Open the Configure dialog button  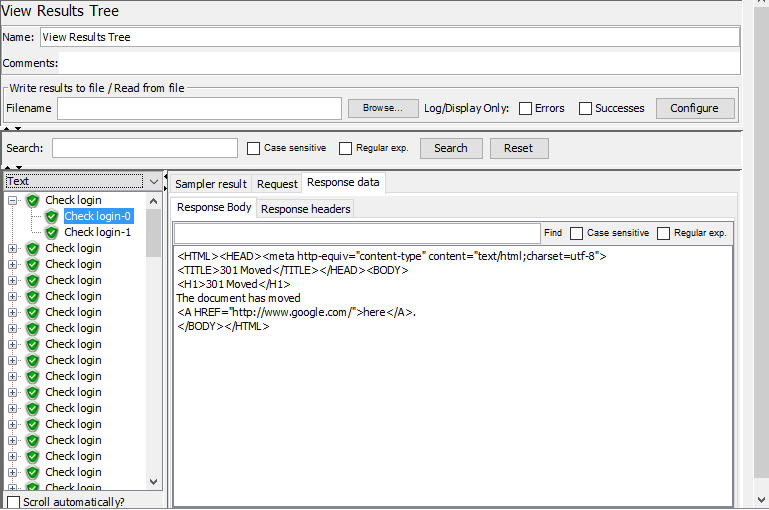695,108
